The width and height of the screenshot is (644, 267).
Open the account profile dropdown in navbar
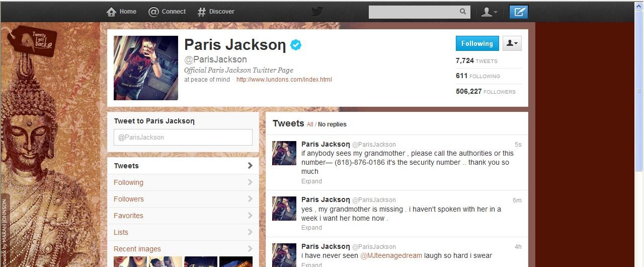(x=489, y=12)
